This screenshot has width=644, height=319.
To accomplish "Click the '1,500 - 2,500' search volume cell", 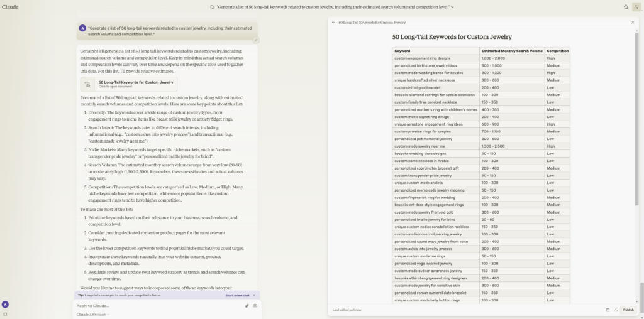I will [x=512, y=146].
